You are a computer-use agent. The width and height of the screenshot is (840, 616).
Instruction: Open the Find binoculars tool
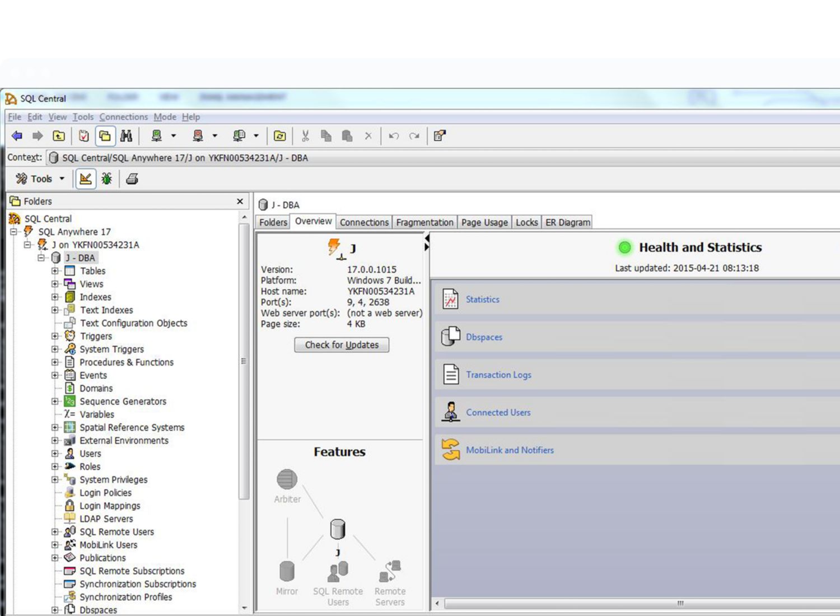pyautogui.click(x=126, y=136)
